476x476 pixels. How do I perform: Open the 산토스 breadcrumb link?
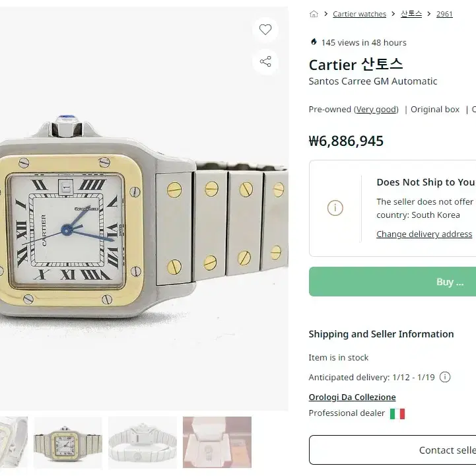pos(411,14)
